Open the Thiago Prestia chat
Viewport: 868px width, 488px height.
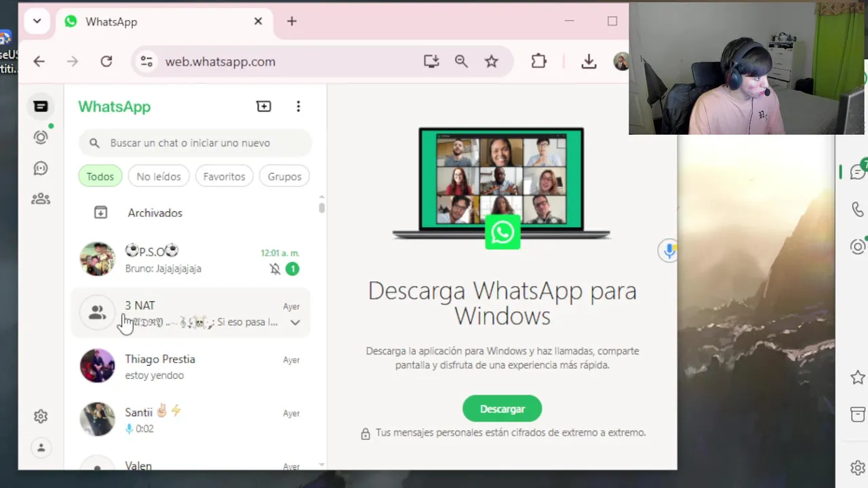click(191, 366)
